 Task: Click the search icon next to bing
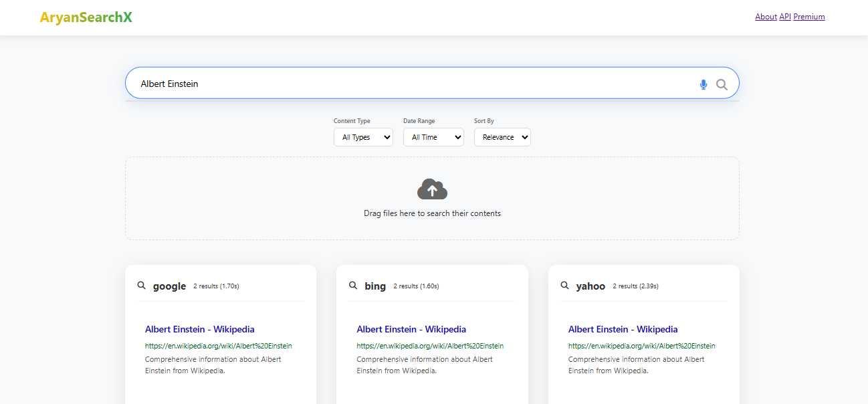click(x=353, y=285)
